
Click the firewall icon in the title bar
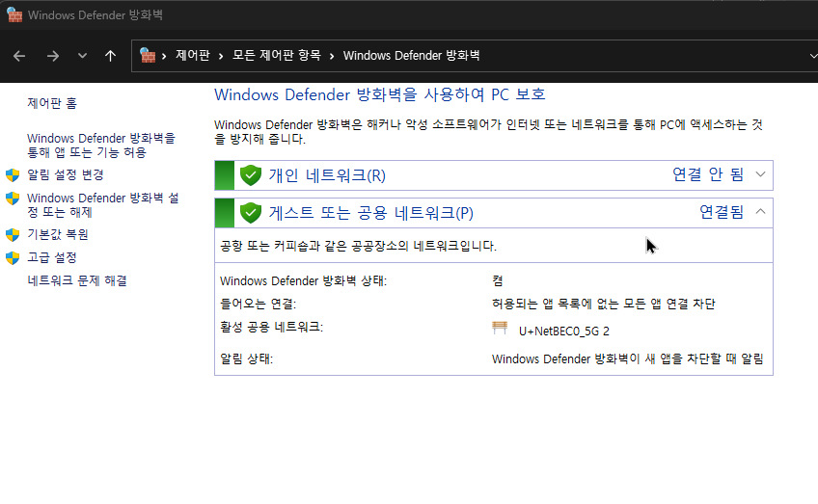coord(14,15)
